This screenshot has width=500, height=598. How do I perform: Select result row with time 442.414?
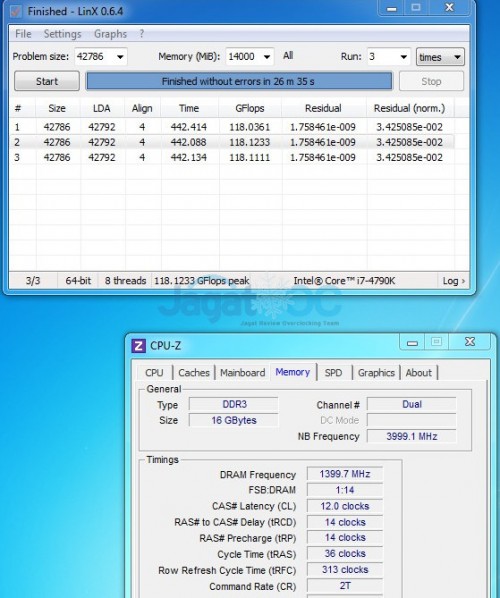232,127
